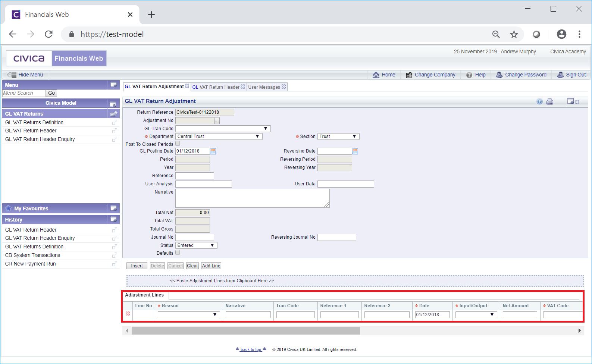Click Home in the top navigation
Viewport: 592px width, 364px height.
384,75
